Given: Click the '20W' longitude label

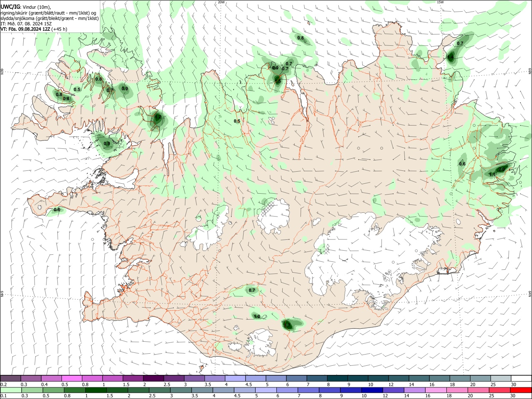Looking at the screenshot, I should (x=222, y=2).
